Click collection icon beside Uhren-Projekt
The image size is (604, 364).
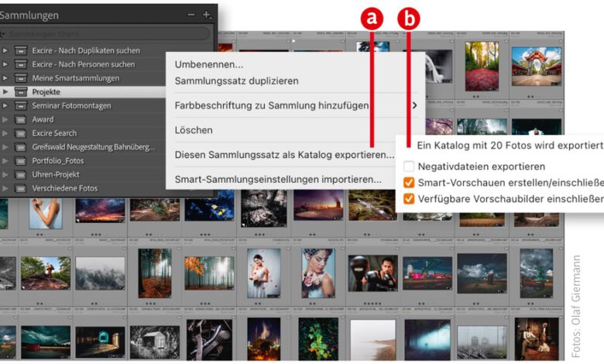click(21, 175)
